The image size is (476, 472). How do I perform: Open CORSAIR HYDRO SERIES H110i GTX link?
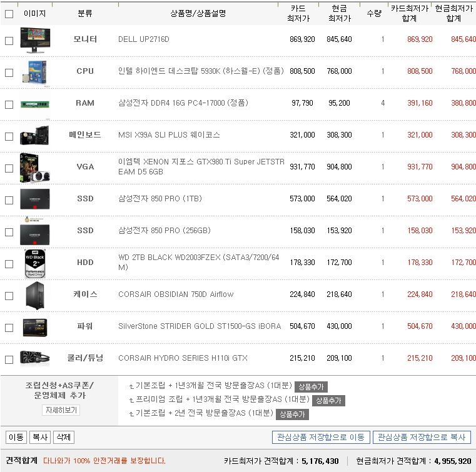[183, 358]
